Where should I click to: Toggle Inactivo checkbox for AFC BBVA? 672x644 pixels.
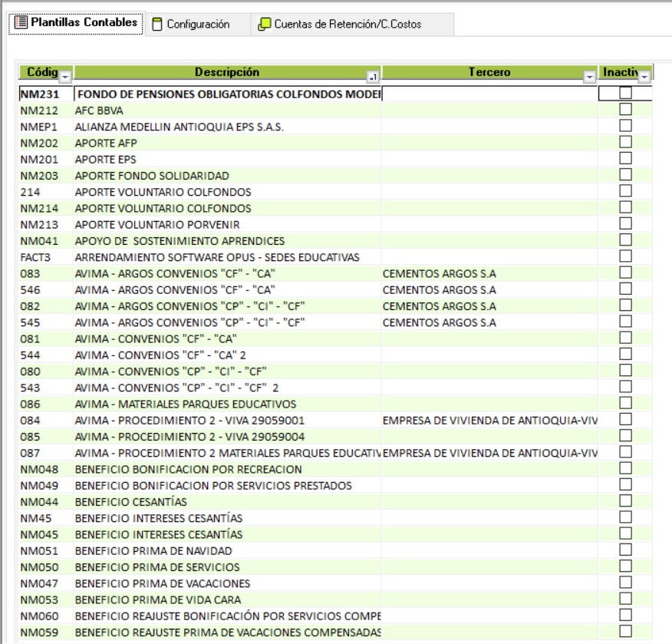tap(625, 109)
